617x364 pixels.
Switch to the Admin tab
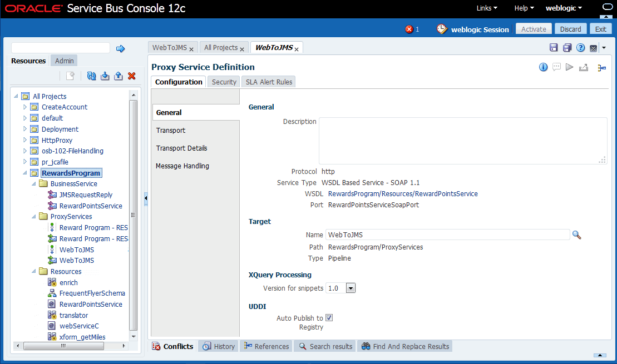click(64, 61)
